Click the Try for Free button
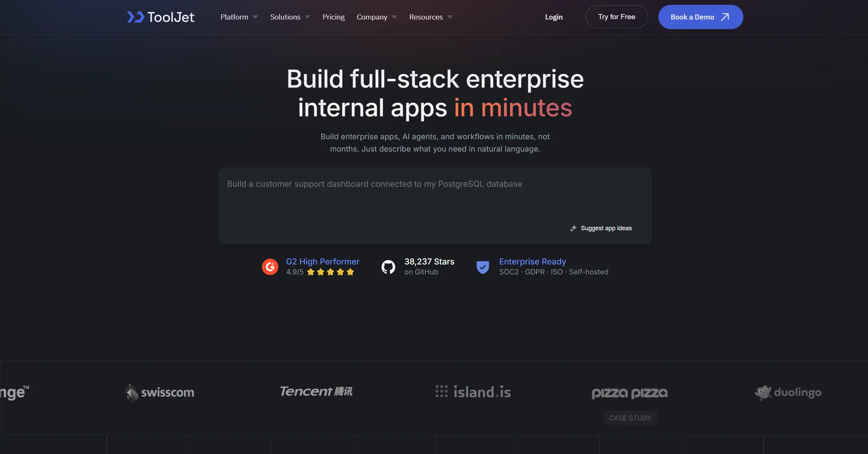The image size is (868, 454). click(616, 17)
